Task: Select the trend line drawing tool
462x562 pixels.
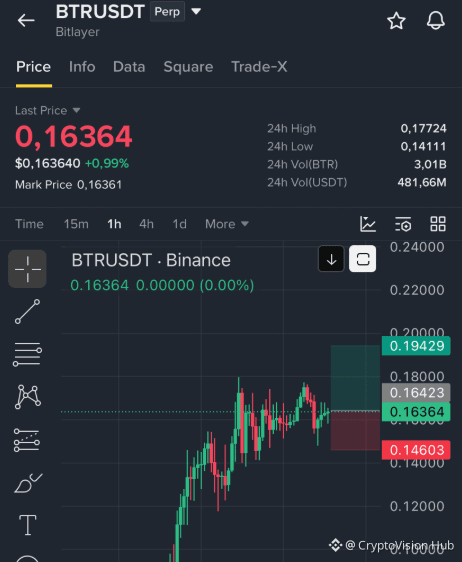Action: pyautogui.click(x=28, y=311)
